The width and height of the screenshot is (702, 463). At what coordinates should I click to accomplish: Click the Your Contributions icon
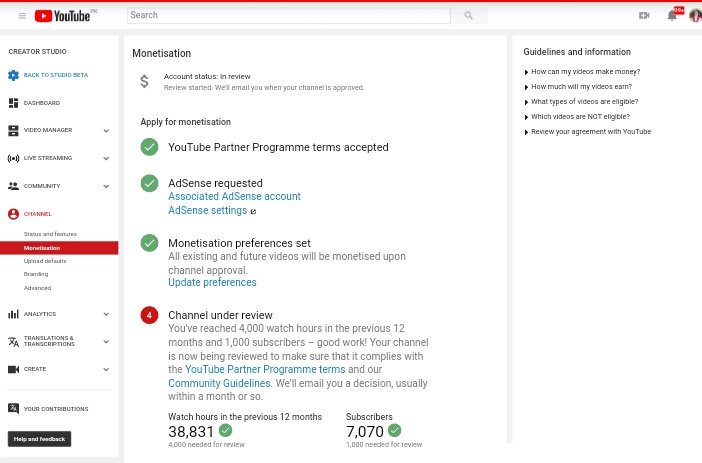pos(13,408)
